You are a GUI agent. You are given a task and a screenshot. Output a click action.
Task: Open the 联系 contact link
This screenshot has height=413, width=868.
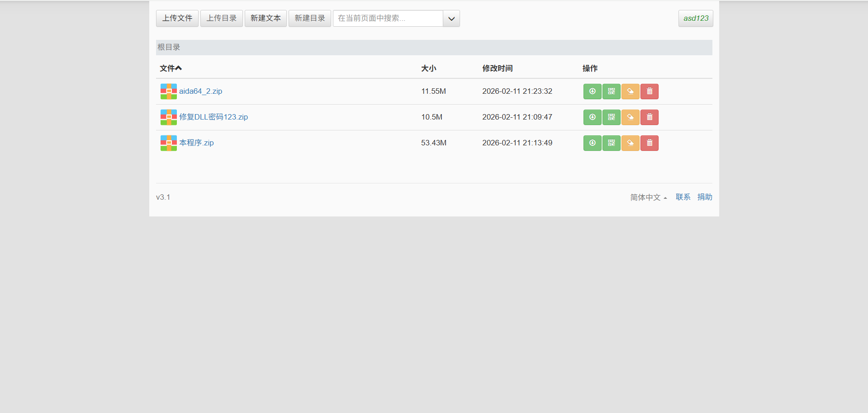click(683, 197)
